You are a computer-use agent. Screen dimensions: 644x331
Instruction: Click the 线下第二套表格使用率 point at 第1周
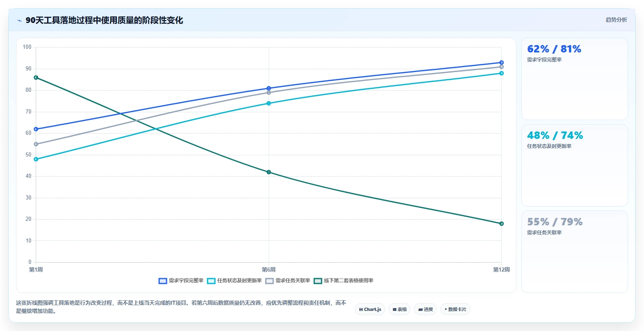36,77
